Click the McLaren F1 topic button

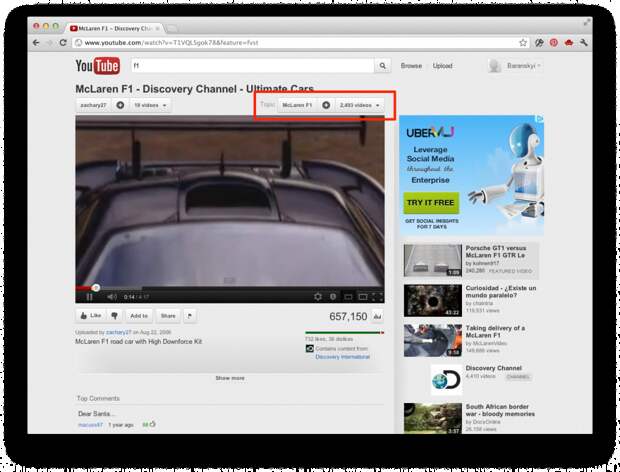click(297, 105)
